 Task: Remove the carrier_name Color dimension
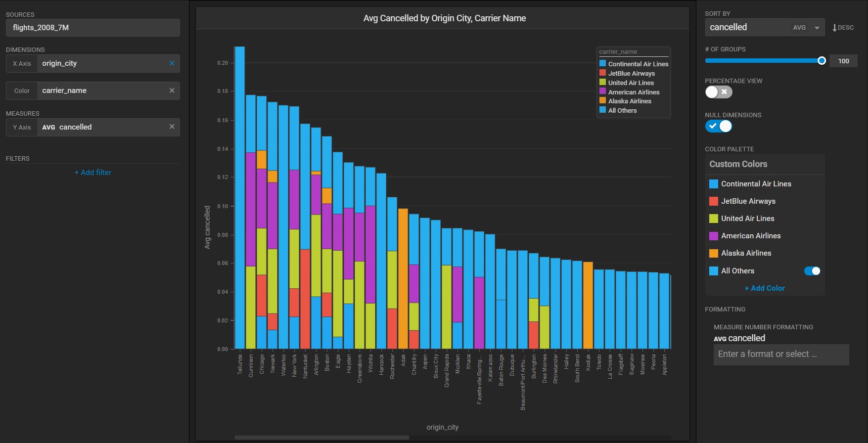coord(172,90)
